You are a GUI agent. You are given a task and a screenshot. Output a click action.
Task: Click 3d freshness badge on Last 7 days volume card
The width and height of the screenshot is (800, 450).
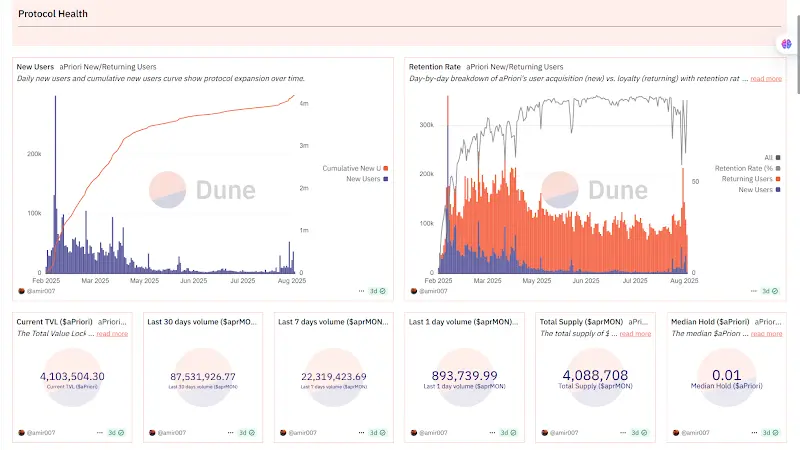[x=378, y=433]
